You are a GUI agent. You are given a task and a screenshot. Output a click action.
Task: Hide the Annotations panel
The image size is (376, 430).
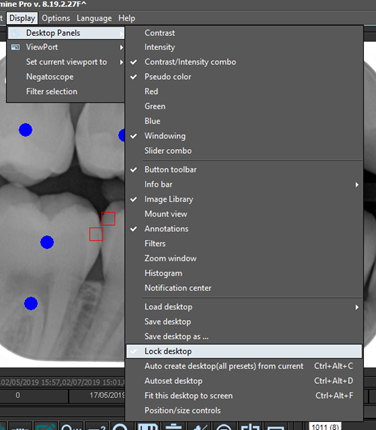[244, 229]
